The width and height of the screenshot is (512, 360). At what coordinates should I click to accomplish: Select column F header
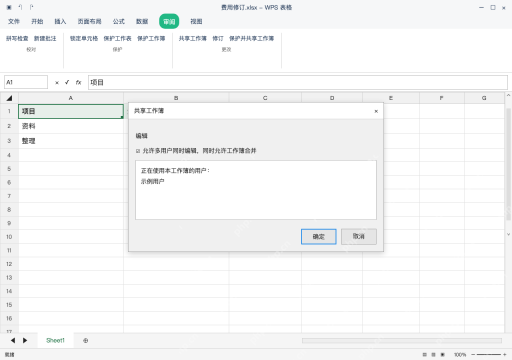click(442, 98)
